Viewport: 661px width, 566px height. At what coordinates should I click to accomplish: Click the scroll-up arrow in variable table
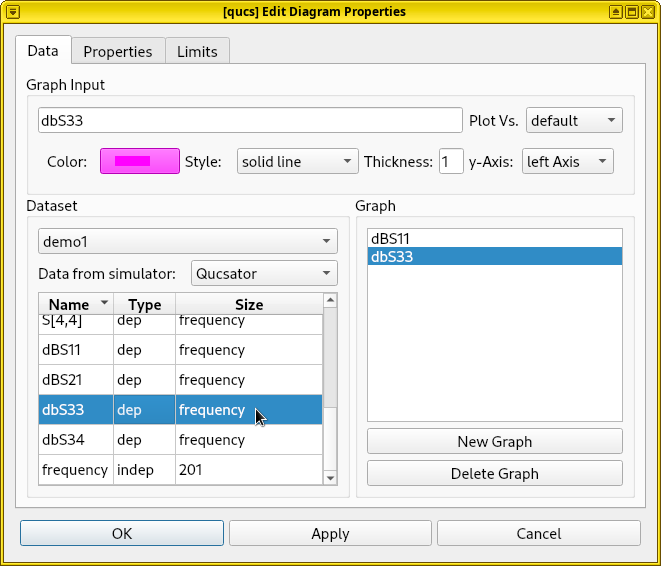coord(331,300)
